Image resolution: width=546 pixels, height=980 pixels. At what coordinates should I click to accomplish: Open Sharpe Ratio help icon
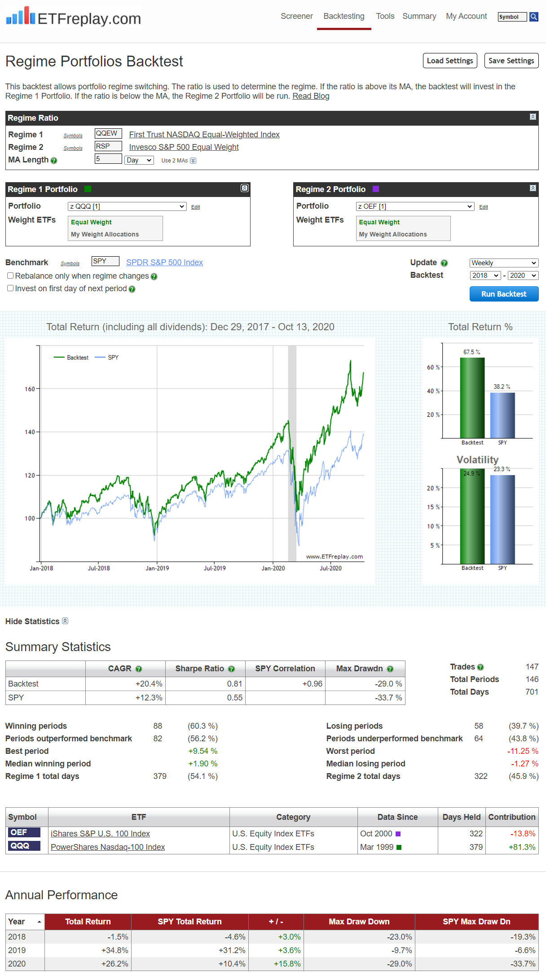pos(231,669)
